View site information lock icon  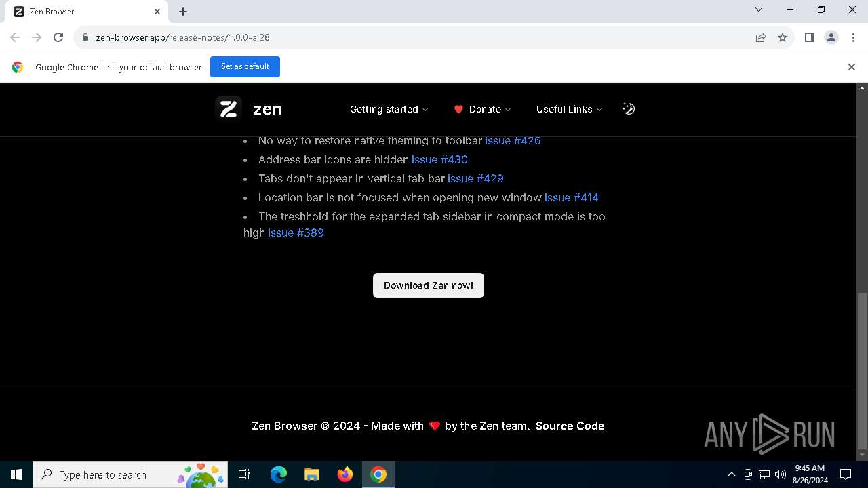(x=85, y=37)
